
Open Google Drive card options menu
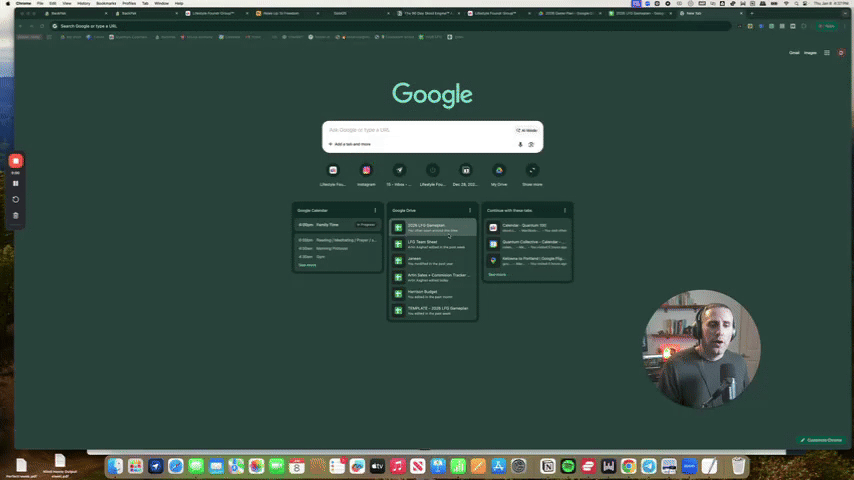pyautogui.click(x=470, y=210)
